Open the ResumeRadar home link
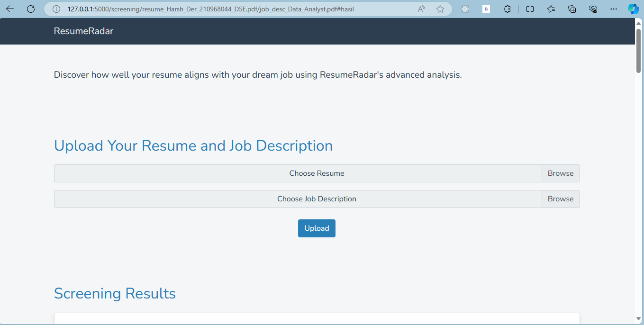The height and width of the screenshot is (325, 644). point(83,31)
